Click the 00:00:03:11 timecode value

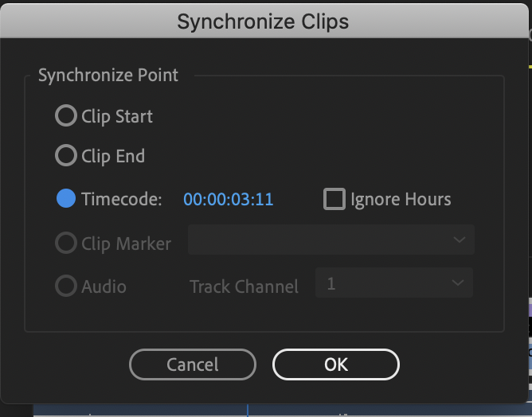click(229, 199)
